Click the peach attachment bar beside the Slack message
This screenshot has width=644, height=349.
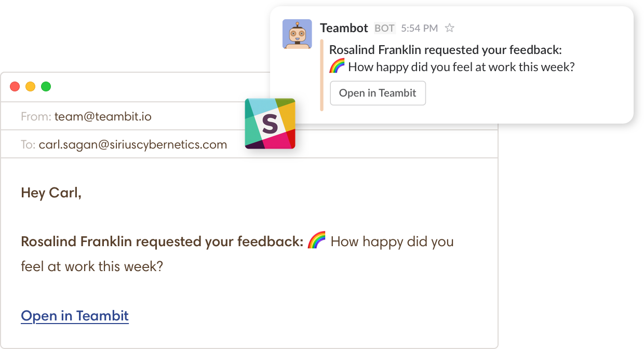[x=322, y=75]
